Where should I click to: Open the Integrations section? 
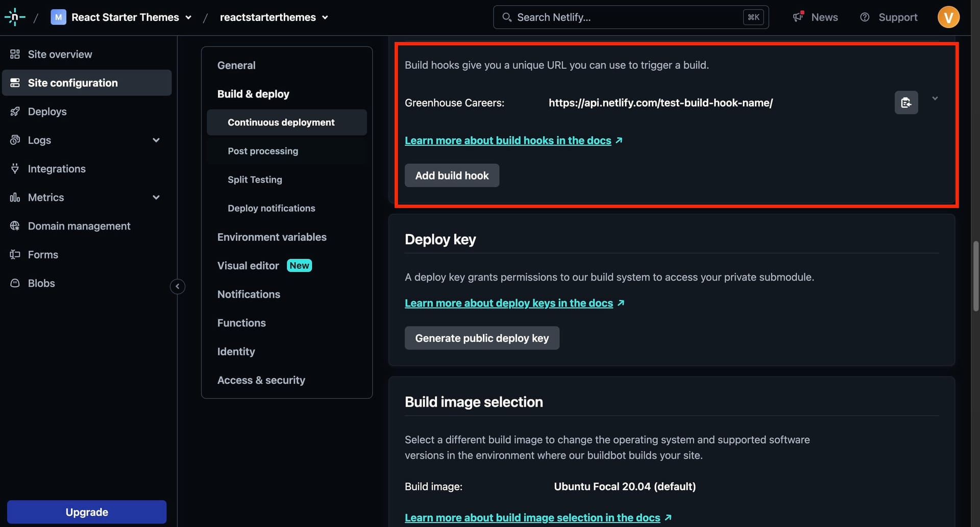56,168
